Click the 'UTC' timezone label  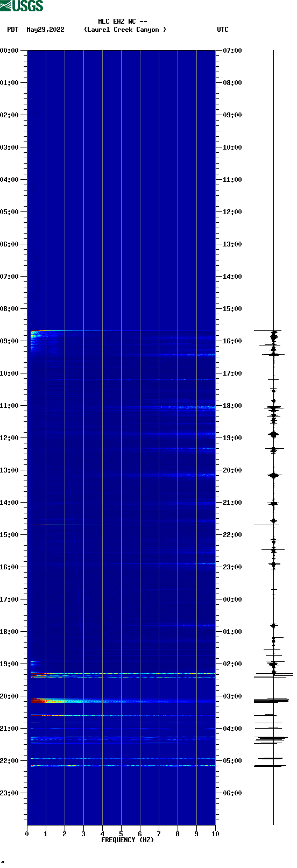coord(223,30)
